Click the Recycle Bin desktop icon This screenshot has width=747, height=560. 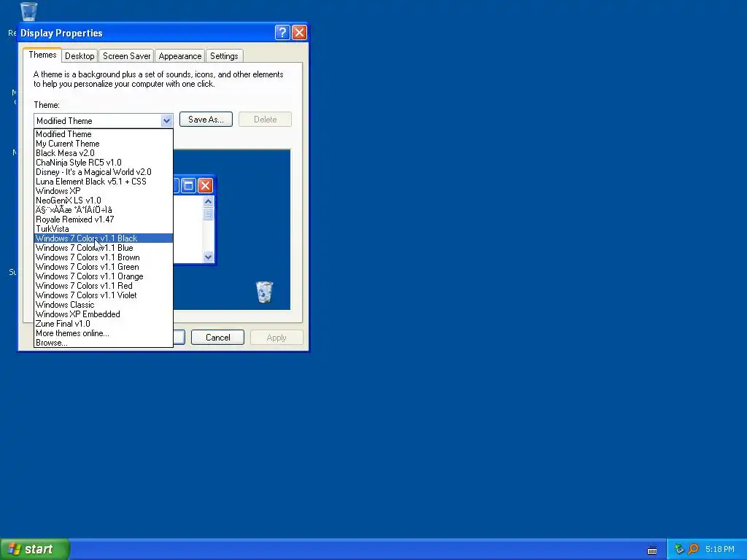coord(28,11)
